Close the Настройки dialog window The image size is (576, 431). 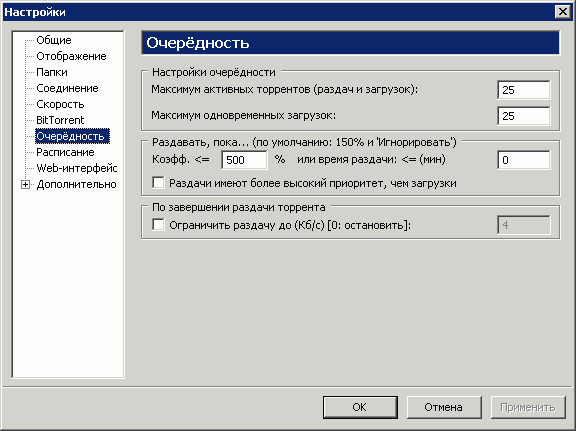(x=562, y=12)
